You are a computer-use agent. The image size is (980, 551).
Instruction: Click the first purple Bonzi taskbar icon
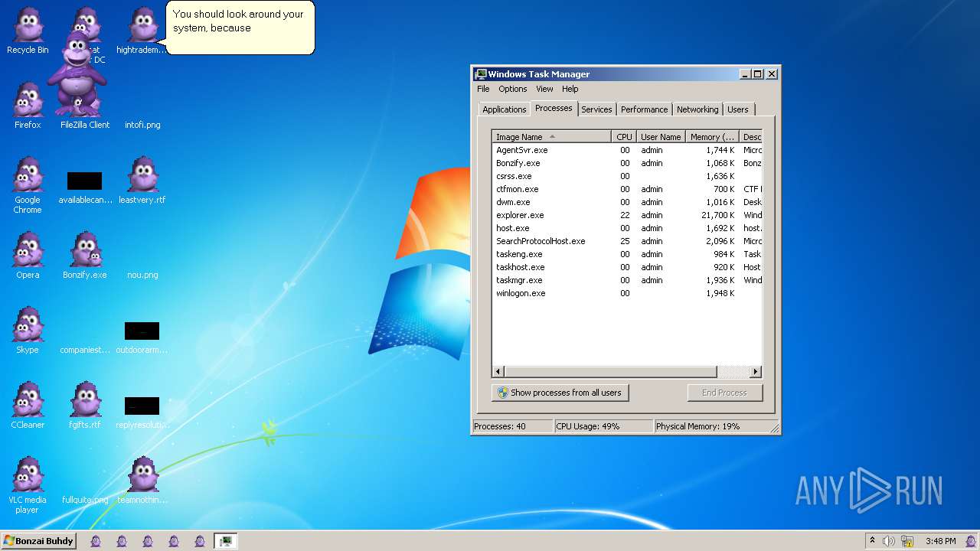[96, 541]
